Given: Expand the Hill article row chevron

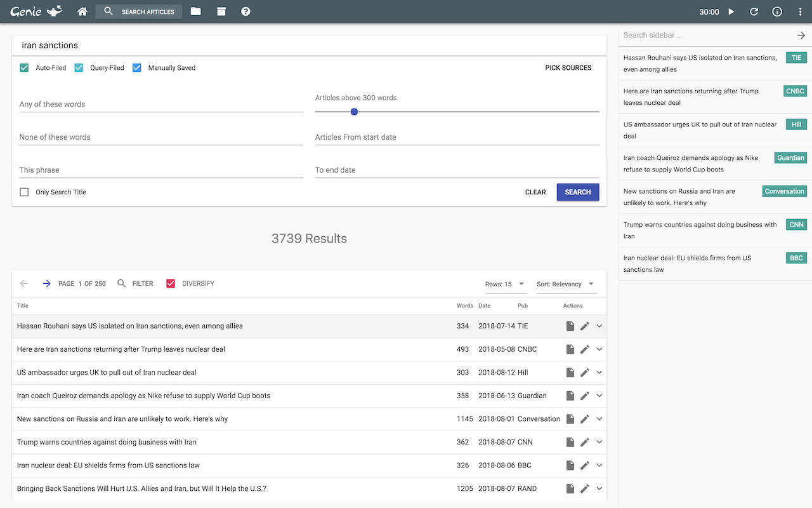Looking at the screenshot, I should pyautogui.click(x=599, y=373).
